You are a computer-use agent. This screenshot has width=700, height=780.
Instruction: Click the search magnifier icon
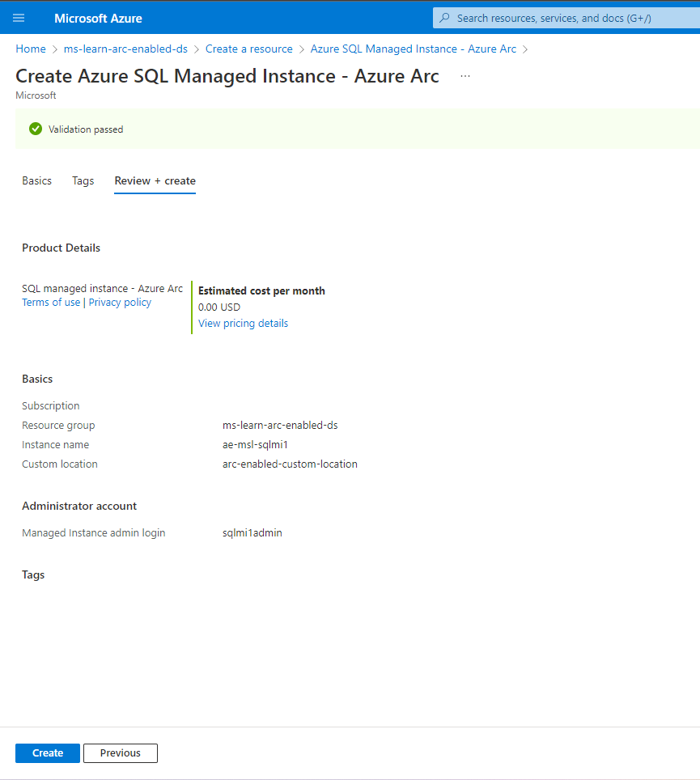445,18
